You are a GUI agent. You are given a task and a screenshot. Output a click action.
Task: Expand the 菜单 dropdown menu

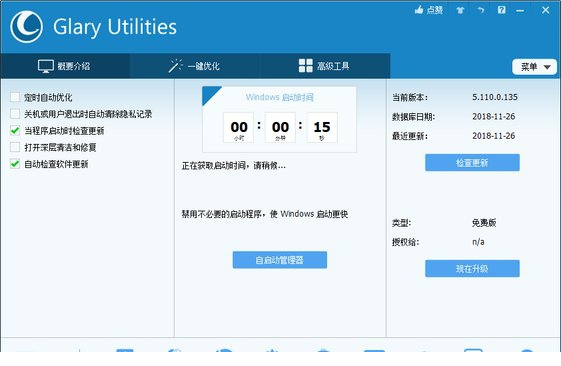click(534, 67)
